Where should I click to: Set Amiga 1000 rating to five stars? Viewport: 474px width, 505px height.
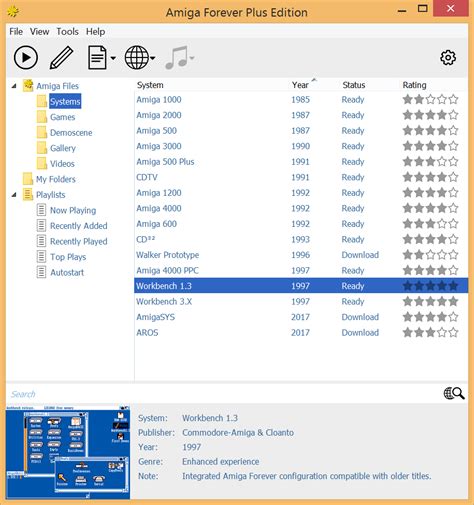[x=453, y=99]
